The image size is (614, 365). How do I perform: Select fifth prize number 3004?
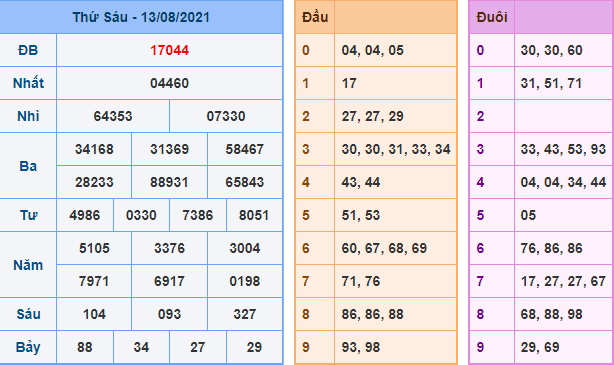[x=245, y=248]
